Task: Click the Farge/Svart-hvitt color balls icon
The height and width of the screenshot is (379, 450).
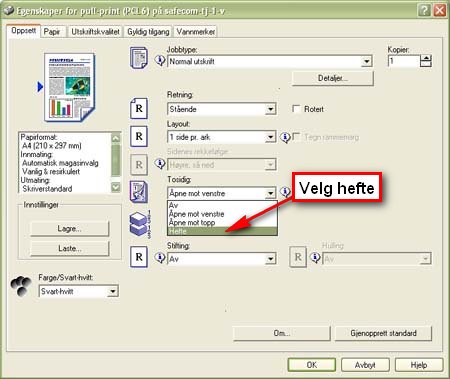Action: pos(21,286)
